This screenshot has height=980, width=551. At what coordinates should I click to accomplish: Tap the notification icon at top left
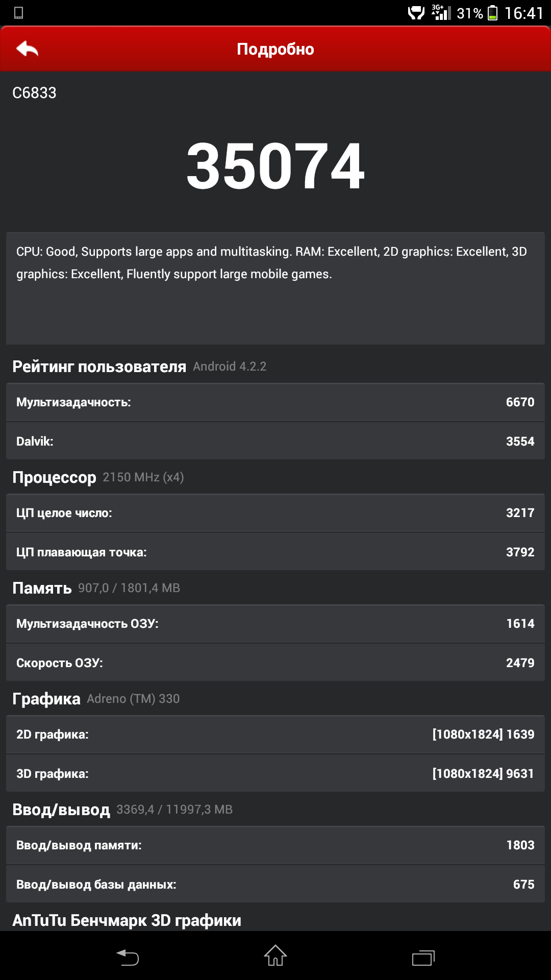tap(19, 13)
